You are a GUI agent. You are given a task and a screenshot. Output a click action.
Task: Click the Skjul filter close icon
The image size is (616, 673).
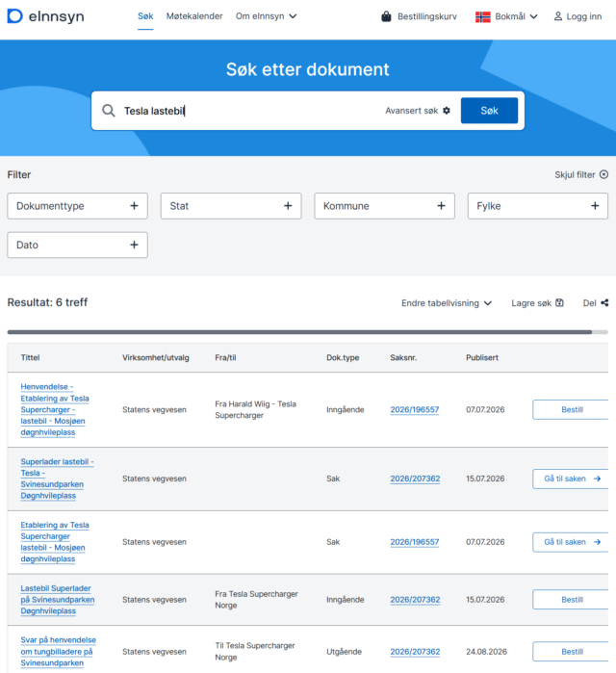pos(603,174)
